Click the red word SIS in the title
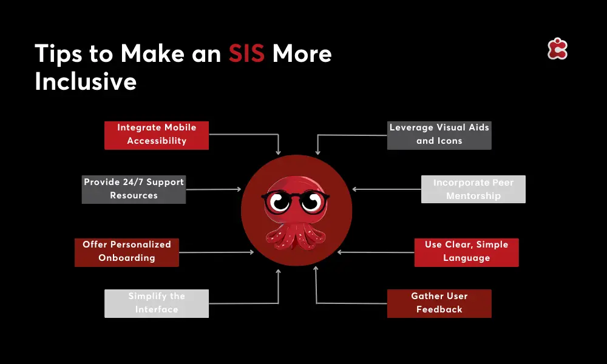Viewport: 607px width, 364px height. pos(246,54)
